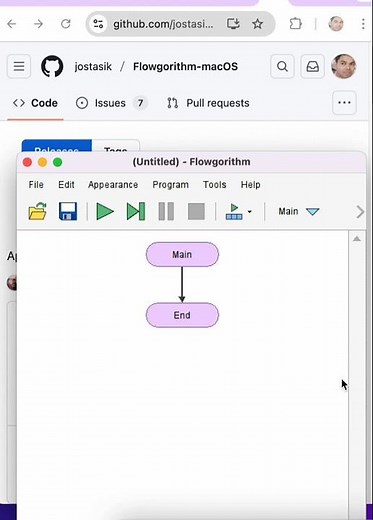Click the GitHub search button
Viewport: 373px width, 520px height.
282,66
